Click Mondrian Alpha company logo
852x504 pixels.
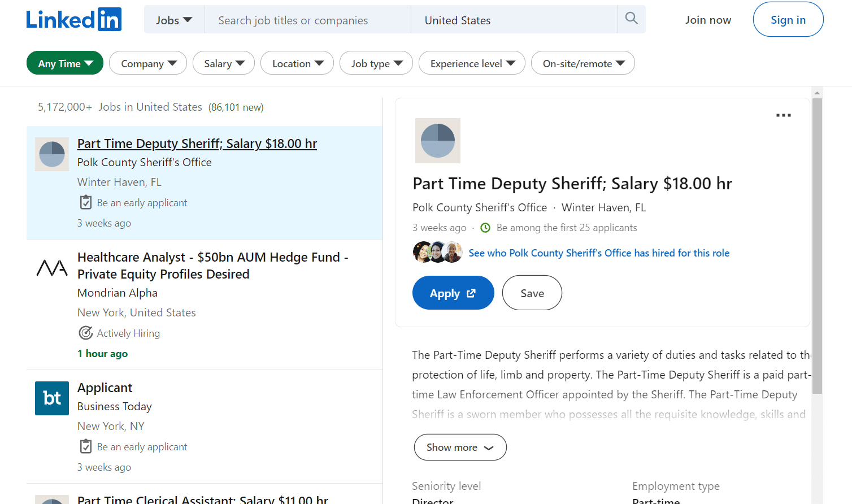52,268
